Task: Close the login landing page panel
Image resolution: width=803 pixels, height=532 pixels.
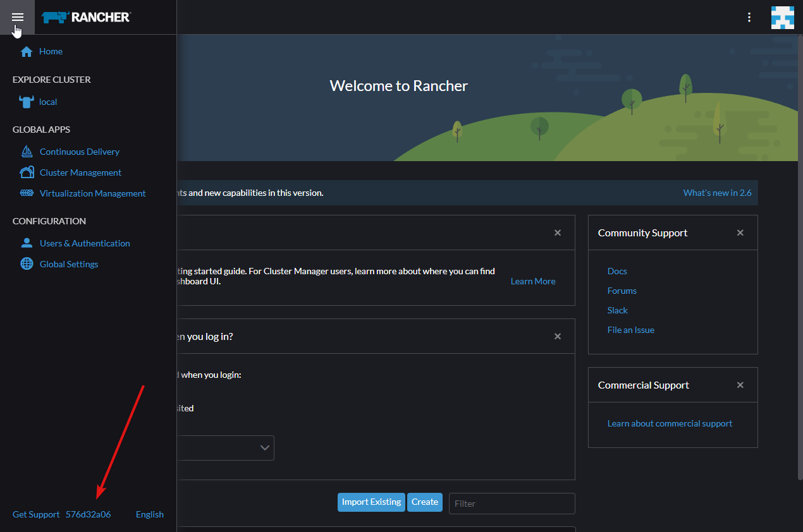Action: coord(558,336)
